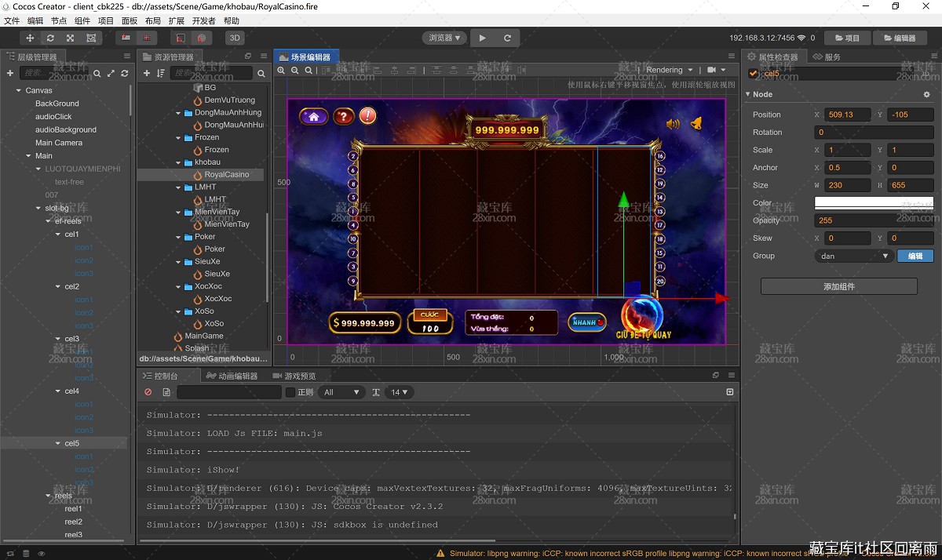Select the Rect transform tool

91,38
